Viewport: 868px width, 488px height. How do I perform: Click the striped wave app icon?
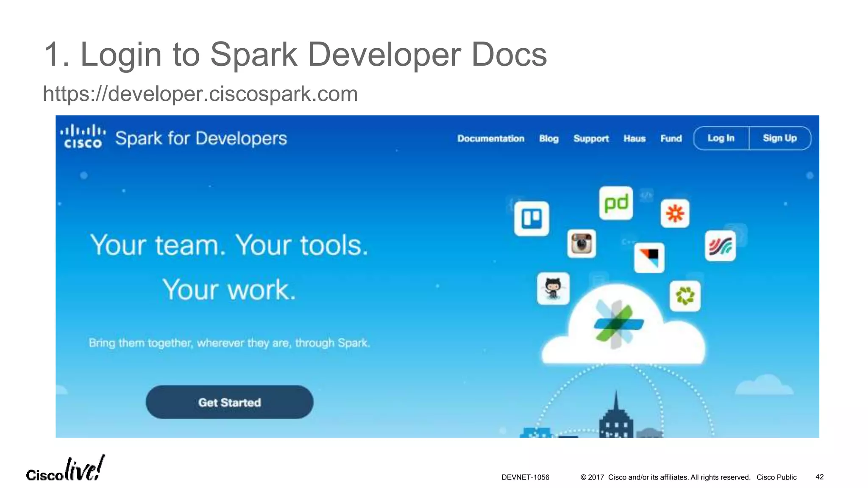(720, 246)
